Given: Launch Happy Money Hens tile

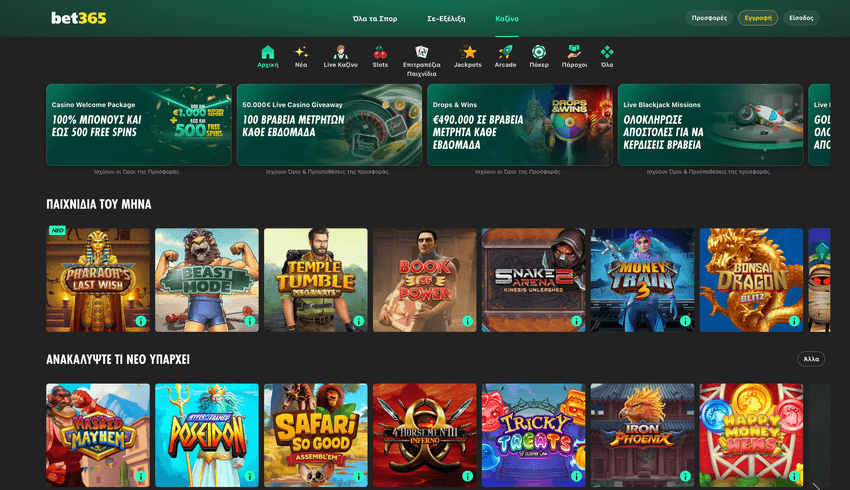Looking at the screenshot, I should pos(751,435).
